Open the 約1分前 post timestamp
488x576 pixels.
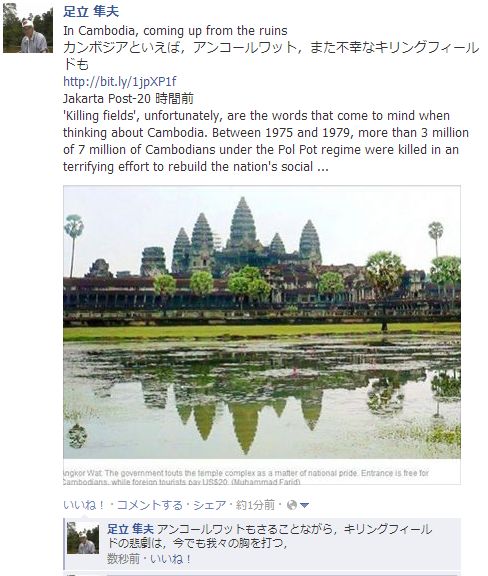coord(255,505)
